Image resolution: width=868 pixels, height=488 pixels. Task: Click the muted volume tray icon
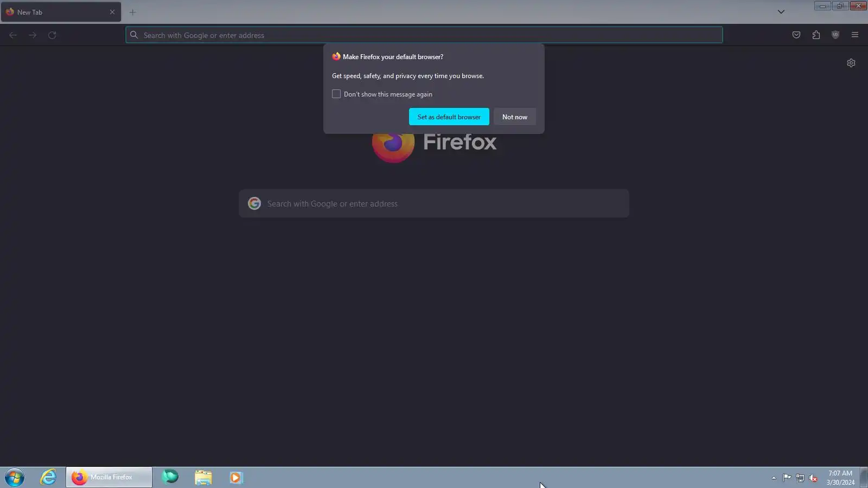[813, 478]
